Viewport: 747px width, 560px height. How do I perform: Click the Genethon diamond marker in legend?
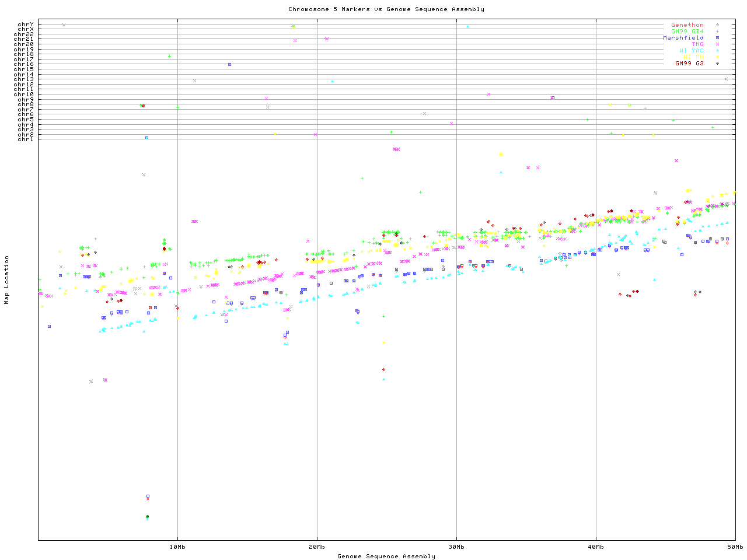click(x=717, y=25)
